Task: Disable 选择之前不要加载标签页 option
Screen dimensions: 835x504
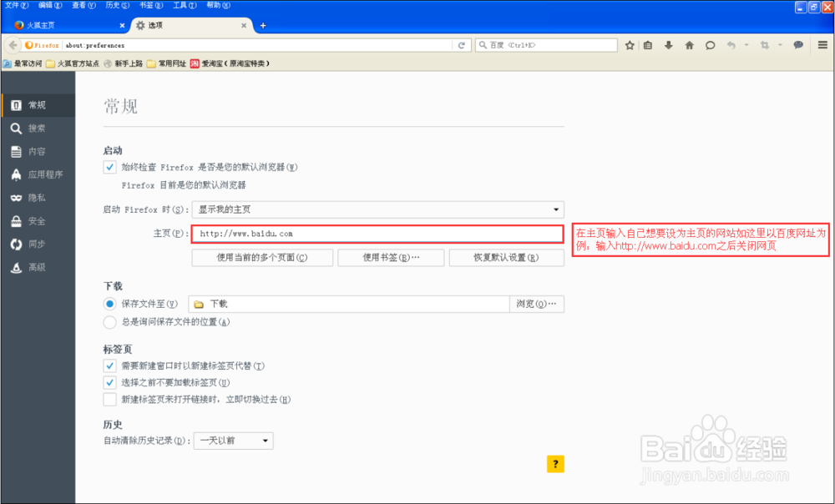Action: point(109,382)
